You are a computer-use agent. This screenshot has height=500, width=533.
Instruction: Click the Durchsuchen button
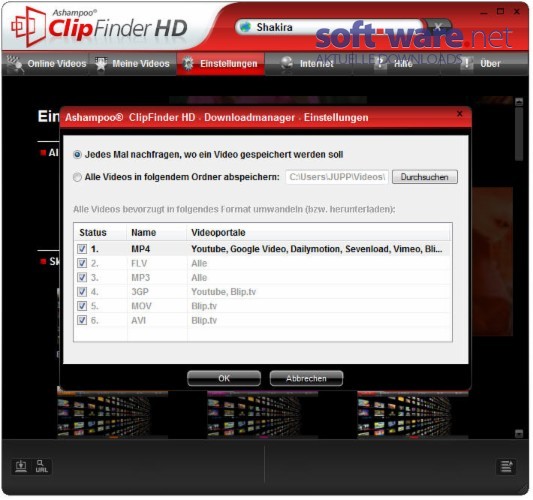[425, 177]
